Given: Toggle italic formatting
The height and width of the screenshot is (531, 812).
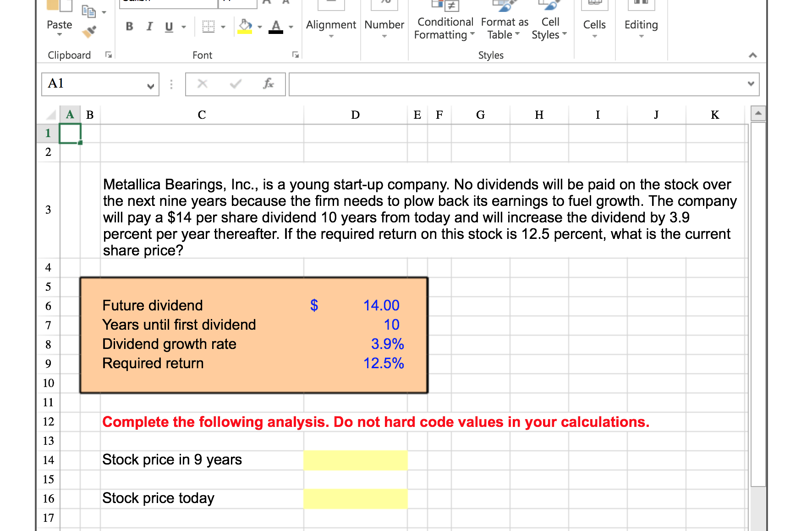Looking at the screenshot, I should [149, 27].
